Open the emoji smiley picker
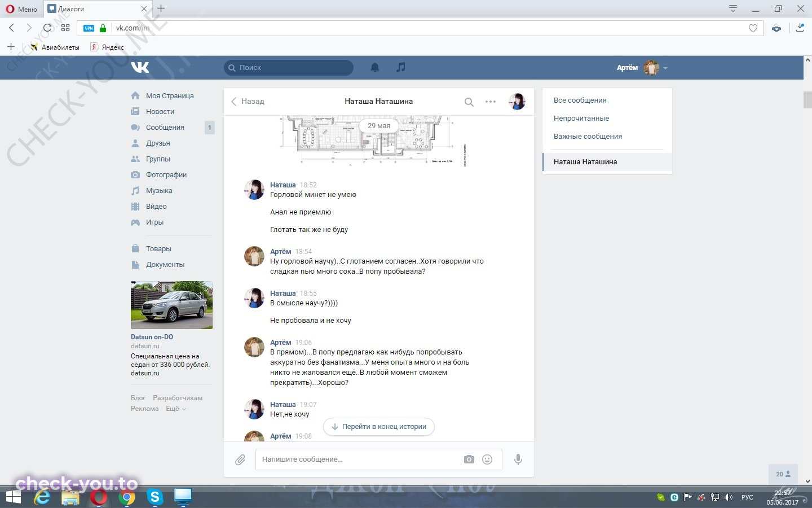The image size is (812, 508). (x=487, y=459)
